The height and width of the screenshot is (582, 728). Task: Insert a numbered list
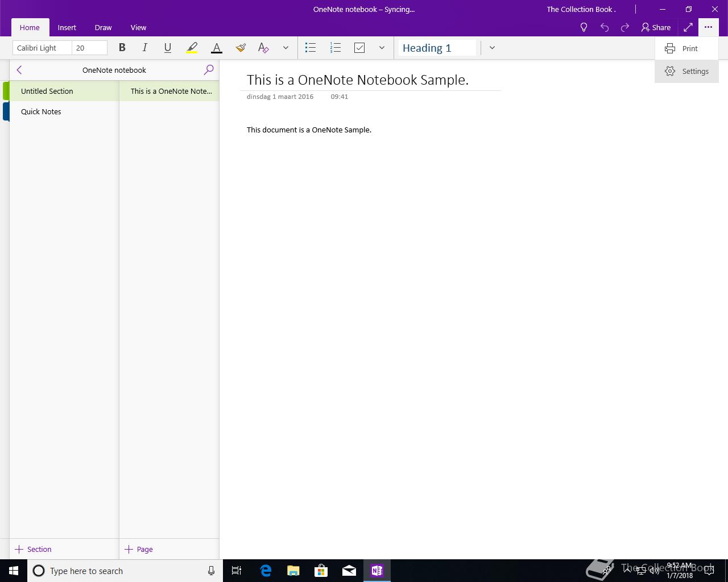coord(336,48)
